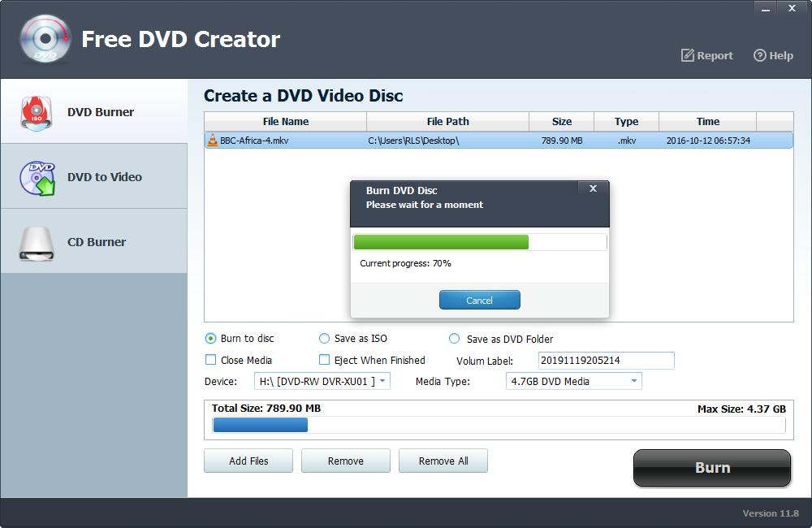Viewport: 812px width, 528px height.
Task: Open the Help documentation
Action: click(772, 55)
